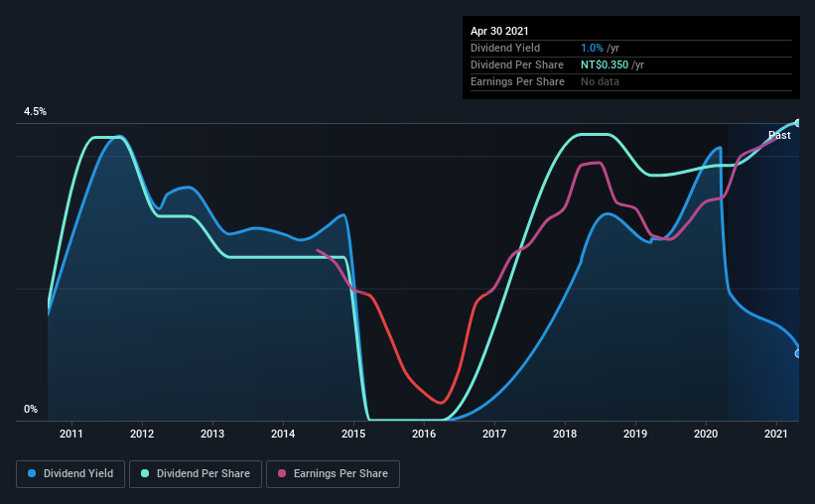Viewport: 815px width, 504px height.
Task: Toggle the Dividend Per Share legend button
Action: 196,474
